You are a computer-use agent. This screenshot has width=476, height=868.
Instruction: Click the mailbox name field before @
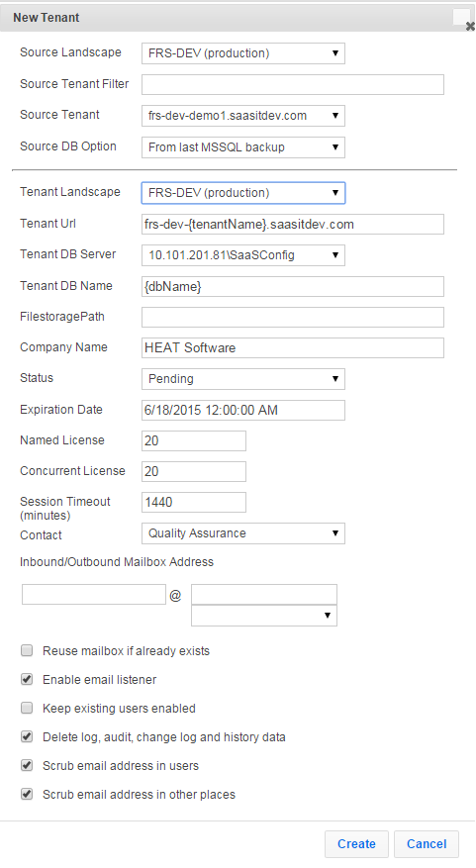tap(94, 595)
